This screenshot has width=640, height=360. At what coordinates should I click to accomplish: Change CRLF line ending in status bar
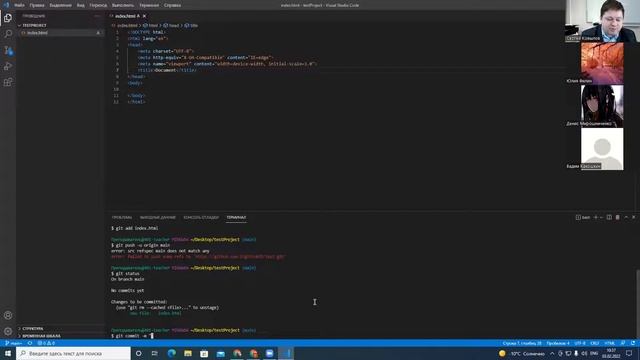[595, 343]
